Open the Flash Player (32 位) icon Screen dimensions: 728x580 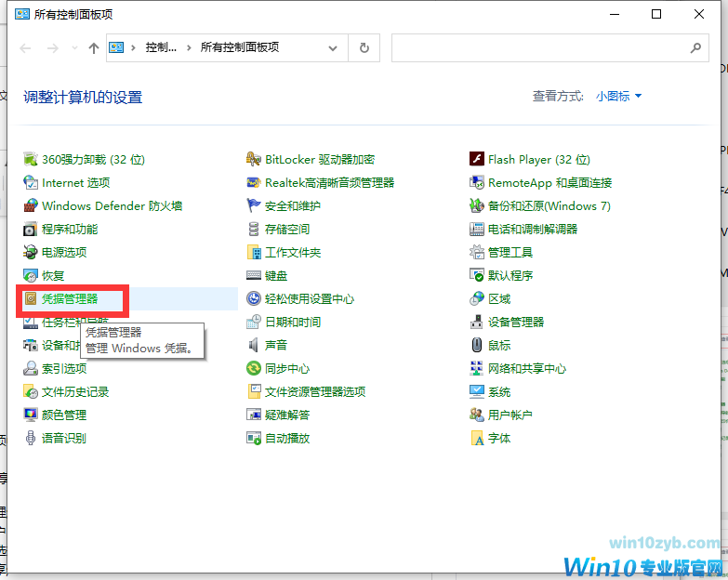[477, 159]
